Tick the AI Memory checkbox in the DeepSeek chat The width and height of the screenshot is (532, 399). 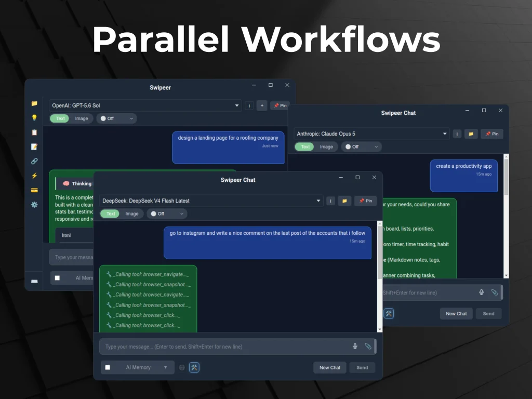click(x=108, y=367)
